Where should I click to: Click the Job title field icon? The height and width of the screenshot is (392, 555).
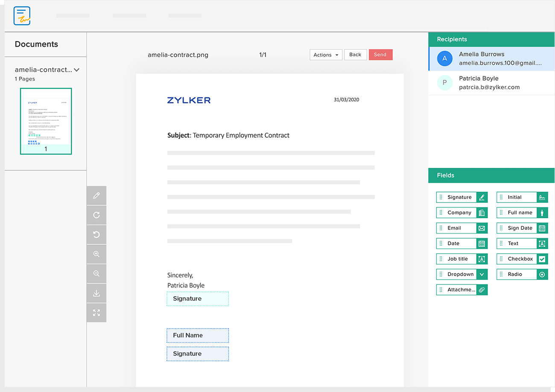click(x=482, y=259)
